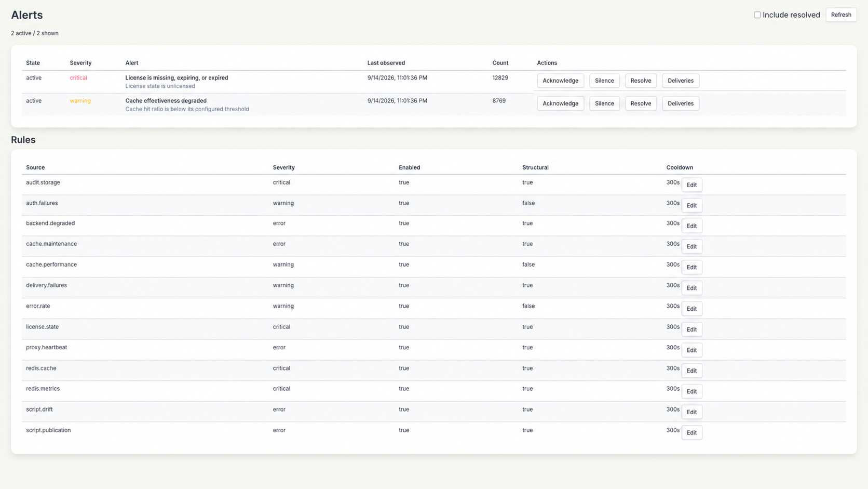Click the proxy.heartbeat source name
The width and height of the screenshot is (868, 489).
click(x=46, y=348)
